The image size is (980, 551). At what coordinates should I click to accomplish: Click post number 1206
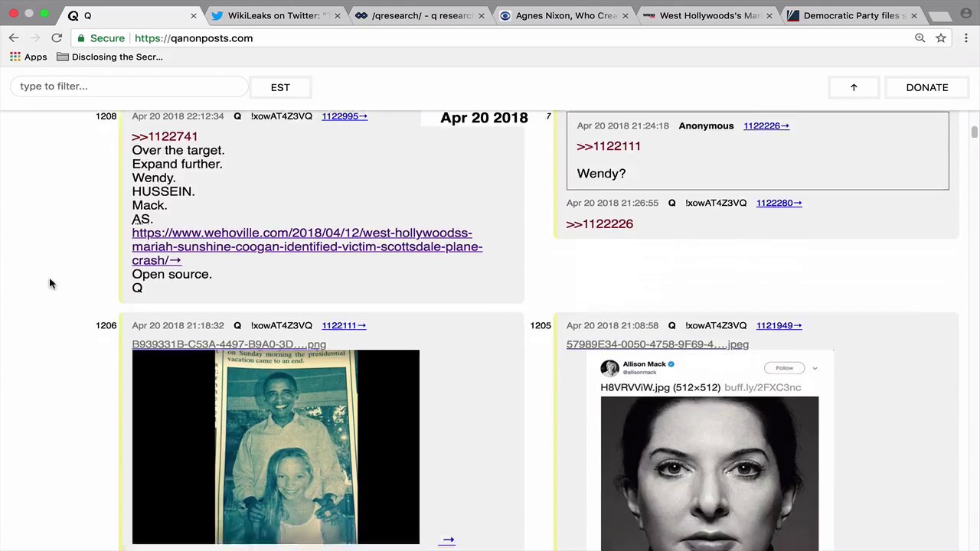106,325
